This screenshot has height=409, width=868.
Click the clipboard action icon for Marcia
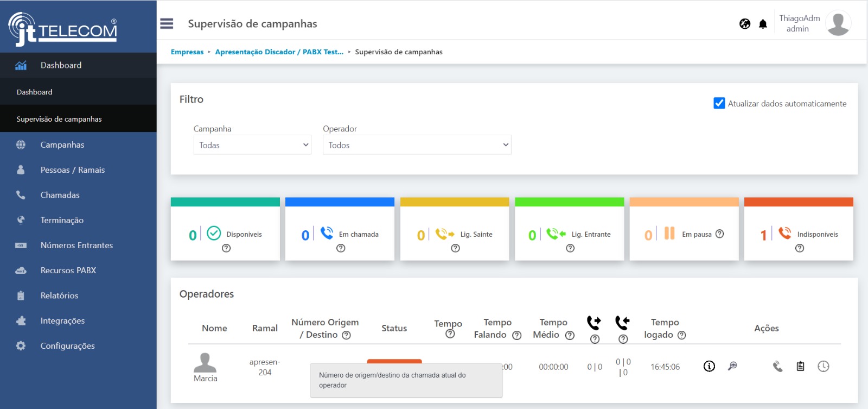pyautogui.click(x=800, y=366)
